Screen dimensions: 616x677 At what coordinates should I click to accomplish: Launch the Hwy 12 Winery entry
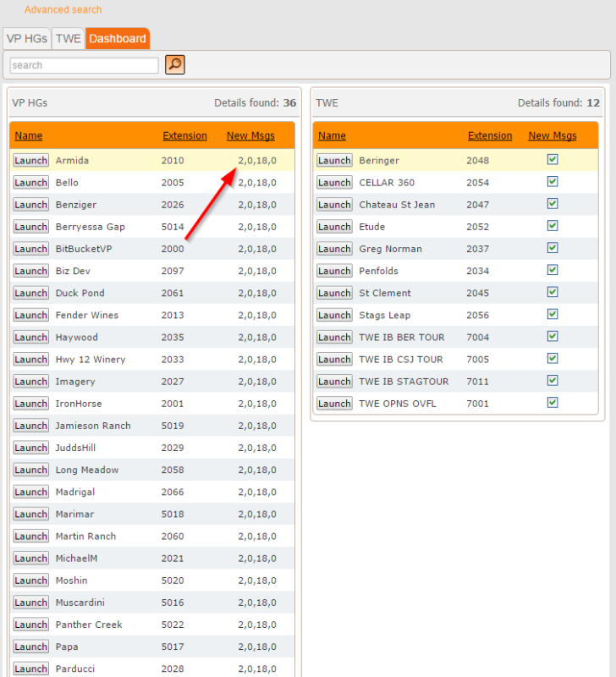30,359
